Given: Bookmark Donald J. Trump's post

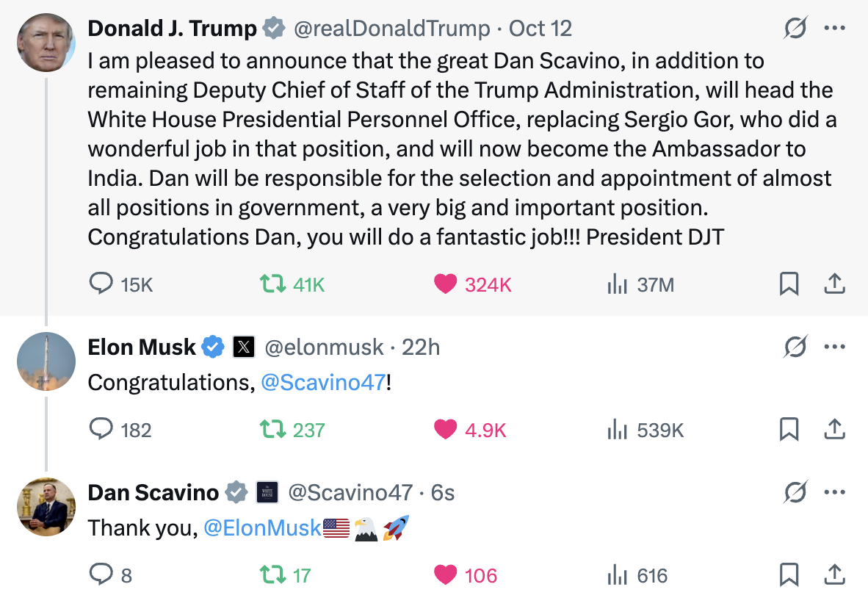Looking at the screenshot, I should 789,284.
